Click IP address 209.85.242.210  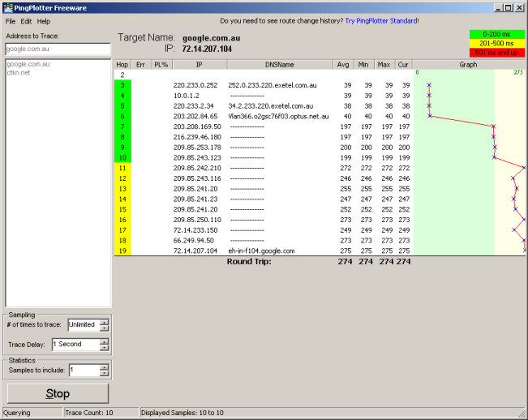197,168
